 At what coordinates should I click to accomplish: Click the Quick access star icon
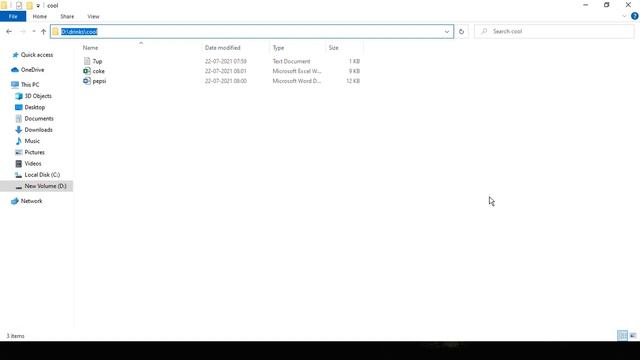tap(15, 55)
